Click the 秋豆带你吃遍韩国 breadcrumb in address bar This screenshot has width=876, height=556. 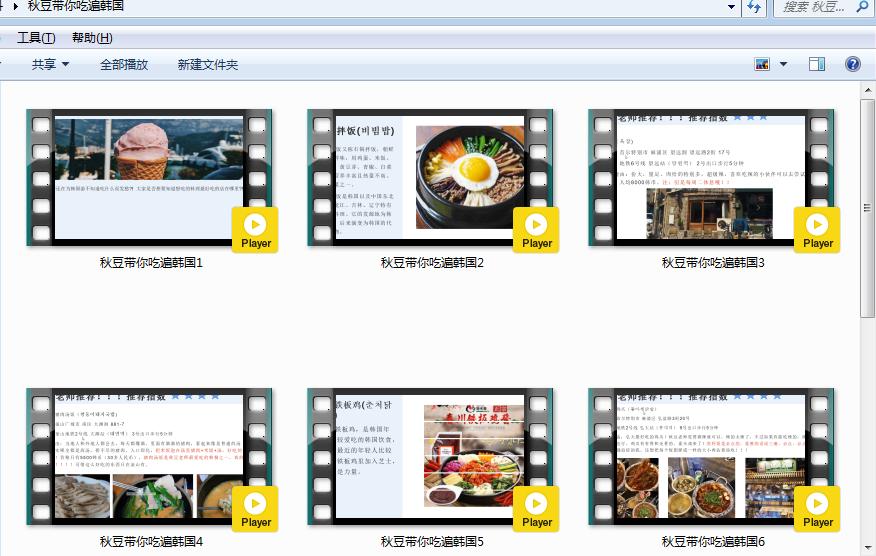pyautogui.click(x=75, y=6)
